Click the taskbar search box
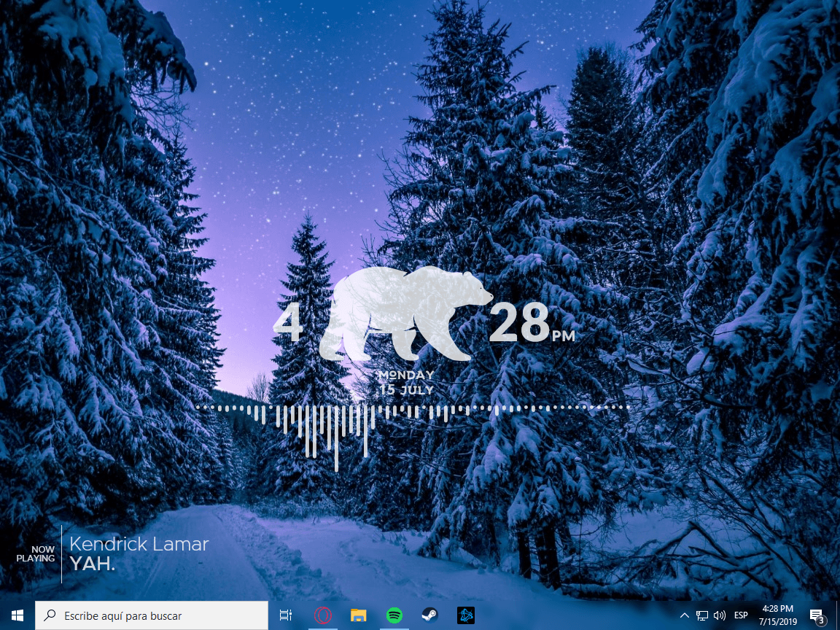This screenshot has height=630, width=840. click(x=152, y=615)
